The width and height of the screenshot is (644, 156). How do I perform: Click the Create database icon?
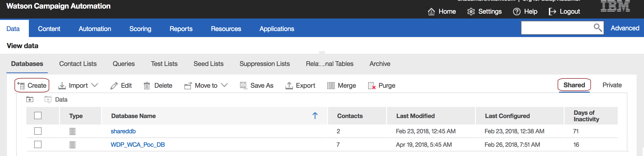tap(21, 86)
